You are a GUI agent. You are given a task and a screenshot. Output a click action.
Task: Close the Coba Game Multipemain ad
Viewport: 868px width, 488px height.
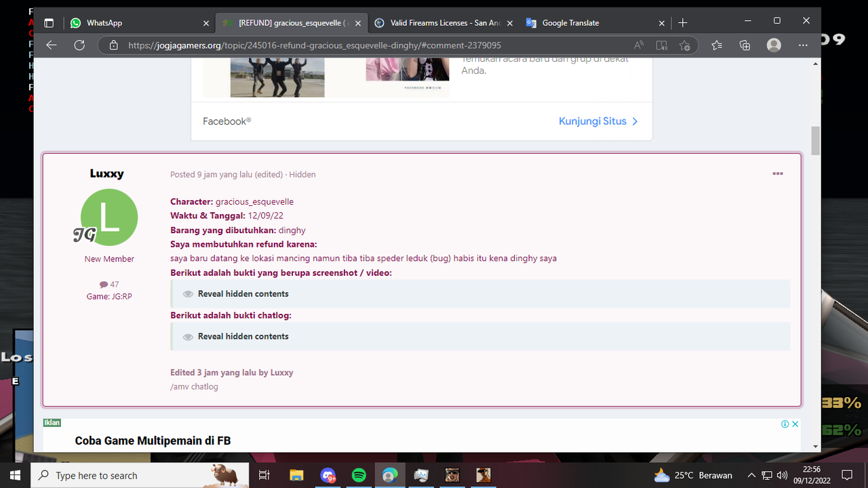[795, 424]
